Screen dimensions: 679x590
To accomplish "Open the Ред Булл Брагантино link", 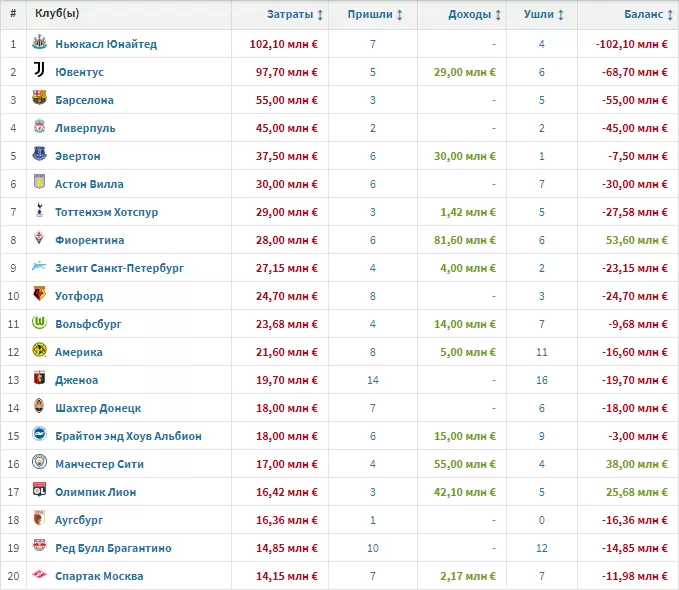I will (113, 548).
